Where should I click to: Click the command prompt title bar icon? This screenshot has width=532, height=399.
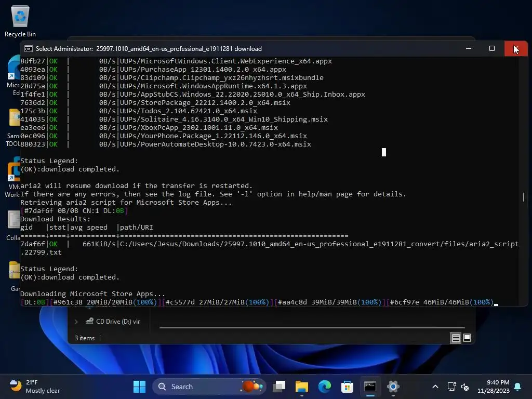click(29, 49)
